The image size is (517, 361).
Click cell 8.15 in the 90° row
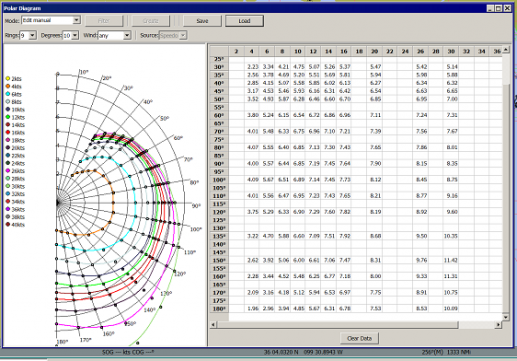point(421,164)
